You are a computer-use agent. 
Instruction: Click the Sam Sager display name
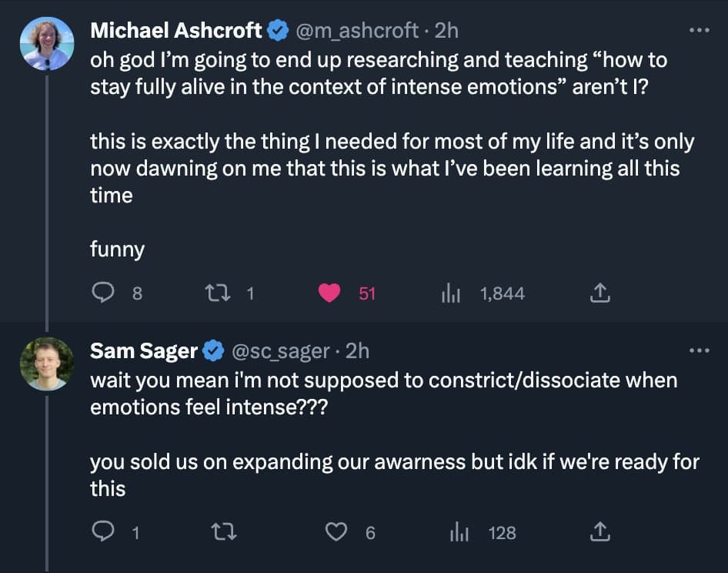coord(143,351)
